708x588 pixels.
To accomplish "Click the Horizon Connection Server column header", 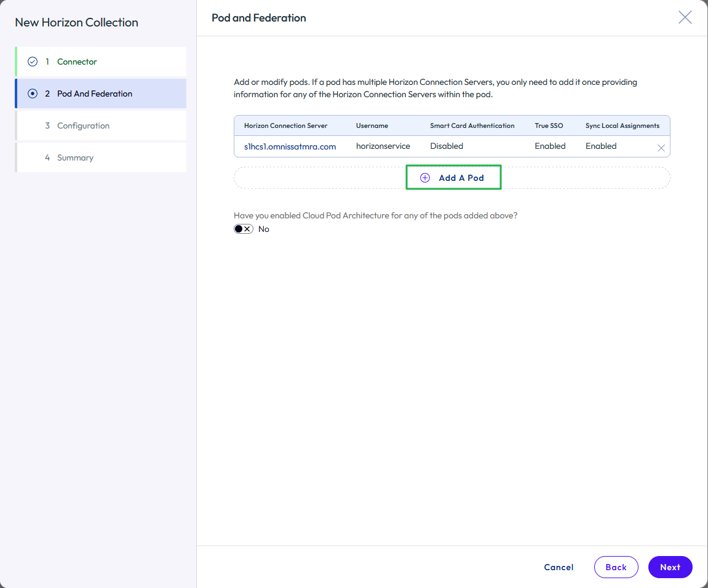I will [x=285, y=125].
